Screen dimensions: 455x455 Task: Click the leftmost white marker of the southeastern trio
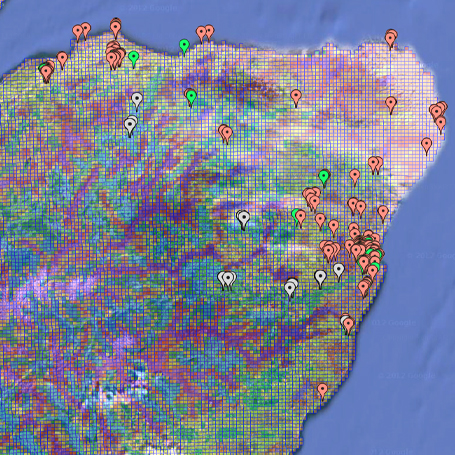(x=291, y=288)
